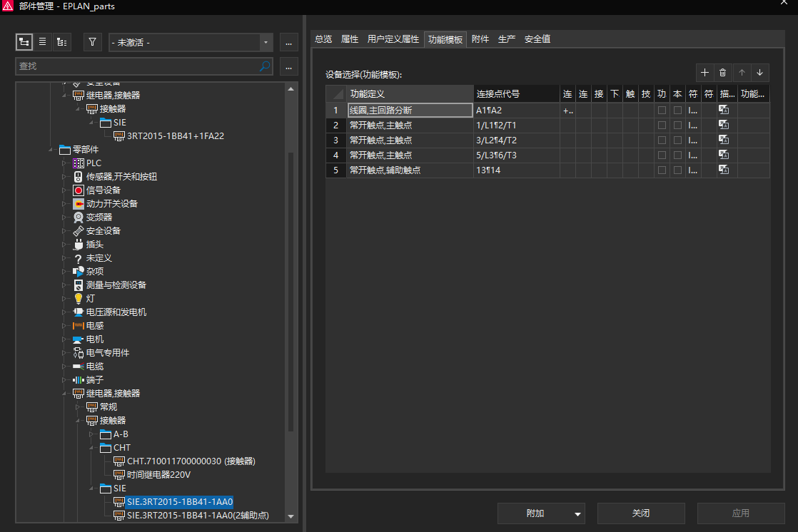Click the tree scrollbar up arrow
Screen dimensions: 798x532
point(291,89)
